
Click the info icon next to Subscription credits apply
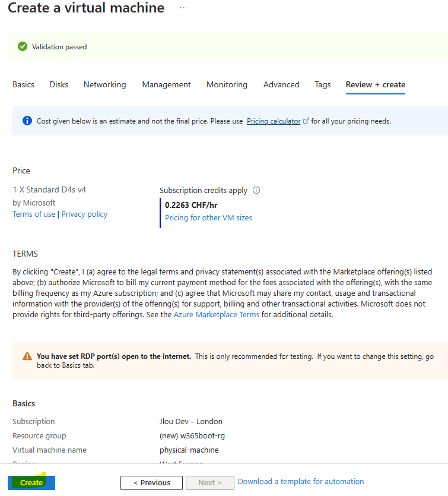click(x=256, y=190)
